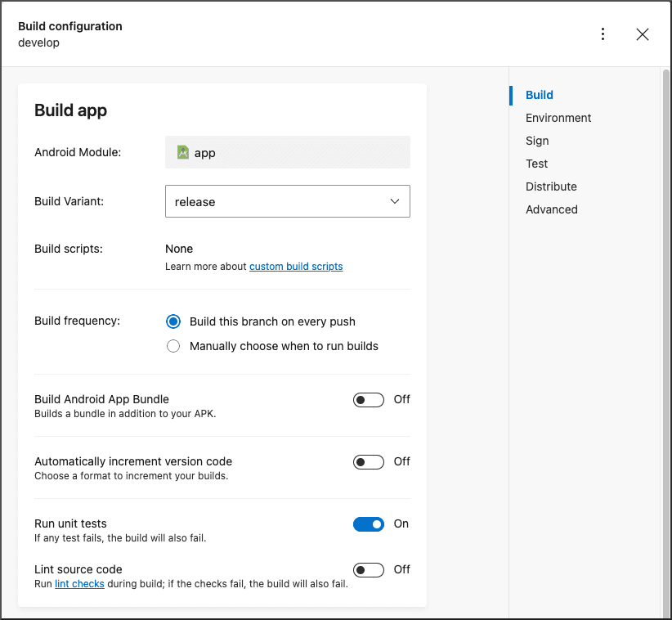
Task: Click the Android module app icon
Action: (183, 152)
